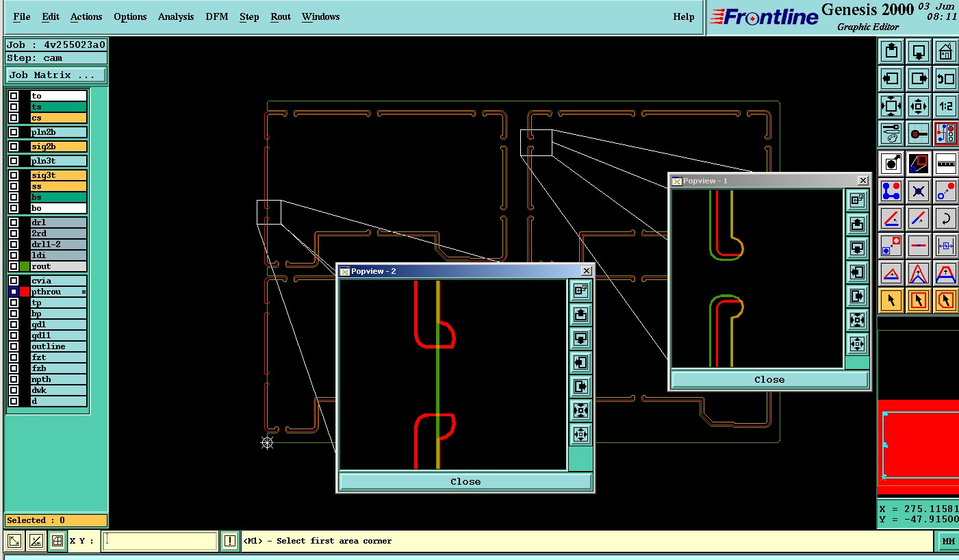Select the connected blue and red dots tool
The image size is (959, 560).
click(x=891, y=191)
